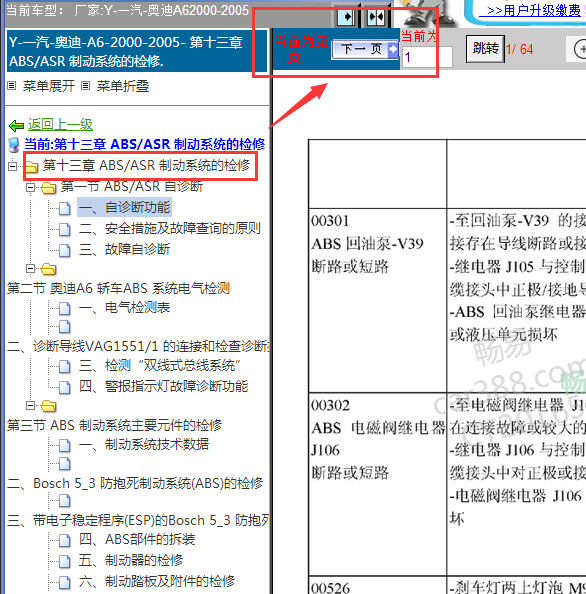Click page icon beside 四、警报指示灯故障诊断功能

click(x=64, y=387)
